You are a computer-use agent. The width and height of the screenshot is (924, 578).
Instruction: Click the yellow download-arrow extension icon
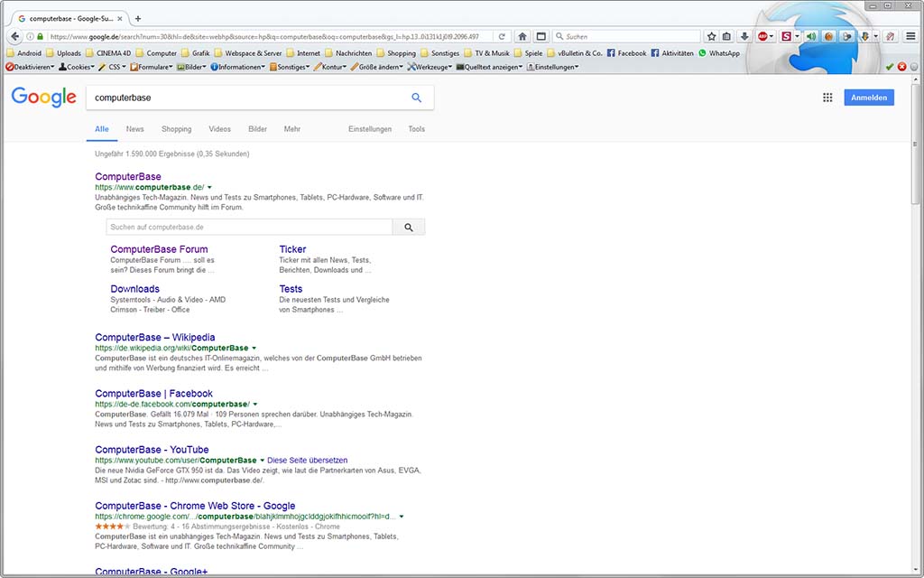865,36
